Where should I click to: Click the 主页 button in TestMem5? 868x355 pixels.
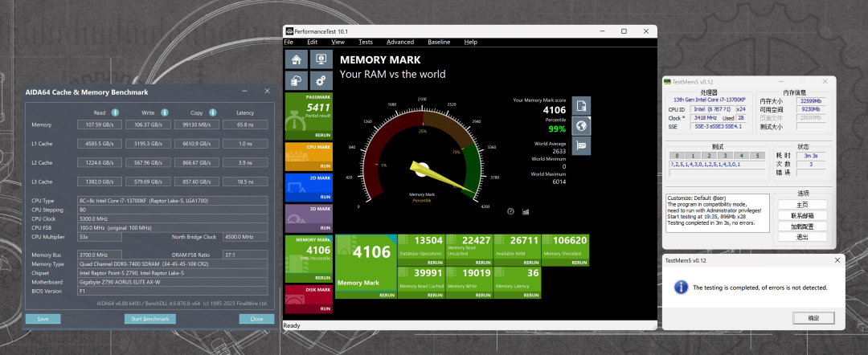(803, 205)
